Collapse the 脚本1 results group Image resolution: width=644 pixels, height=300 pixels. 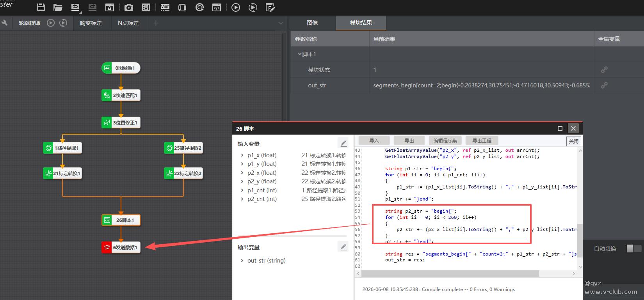pos(300,54)
